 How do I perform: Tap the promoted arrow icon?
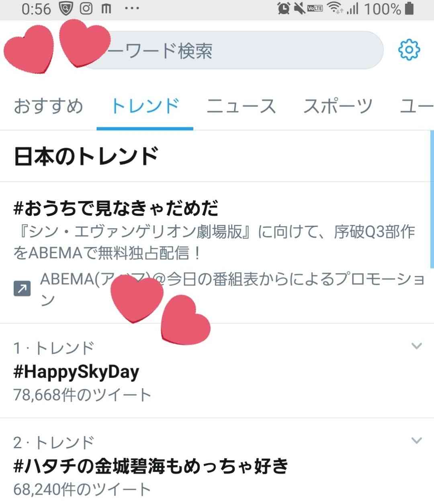[22, 288]
